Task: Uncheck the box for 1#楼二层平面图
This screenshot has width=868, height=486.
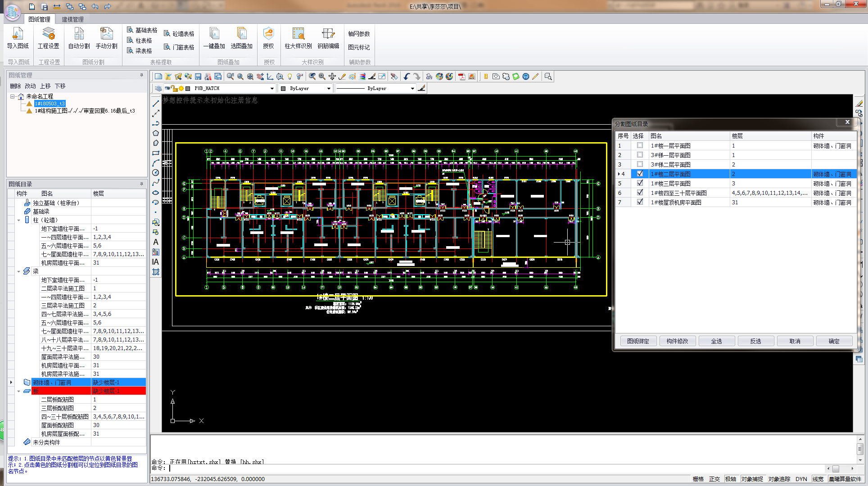Action: tap(640, 174)
